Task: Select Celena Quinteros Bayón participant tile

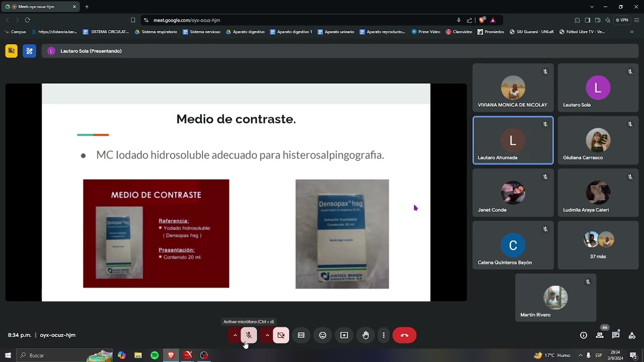Action: [513, 245]
